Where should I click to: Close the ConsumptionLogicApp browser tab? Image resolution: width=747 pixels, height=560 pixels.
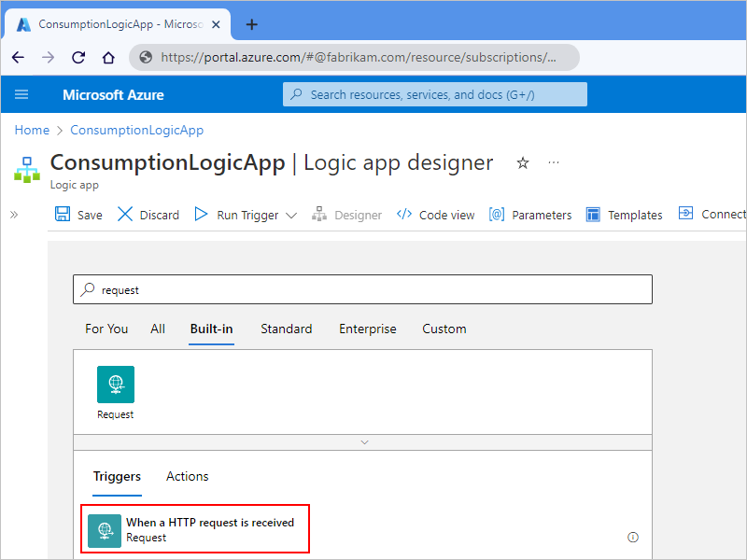216,24
